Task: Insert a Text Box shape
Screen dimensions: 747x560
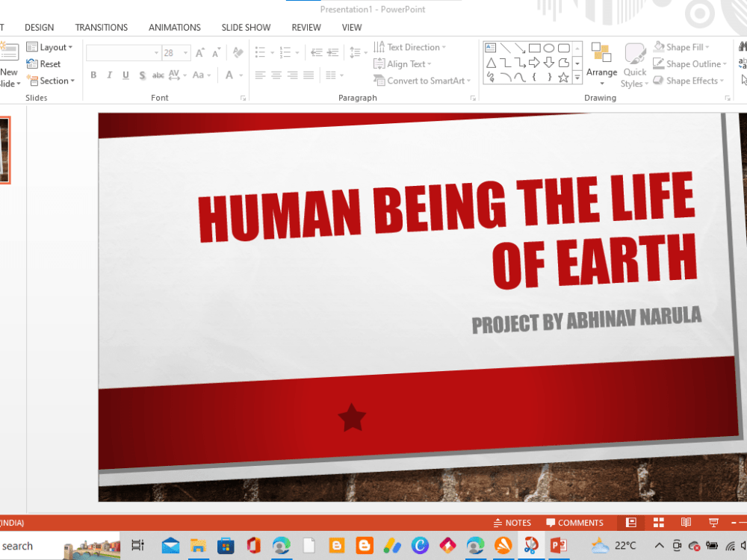Action: tap(490, 48)
